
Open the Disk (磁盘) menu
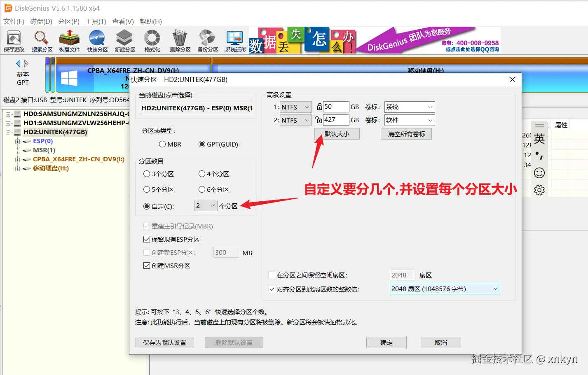(x=41, y=21)
